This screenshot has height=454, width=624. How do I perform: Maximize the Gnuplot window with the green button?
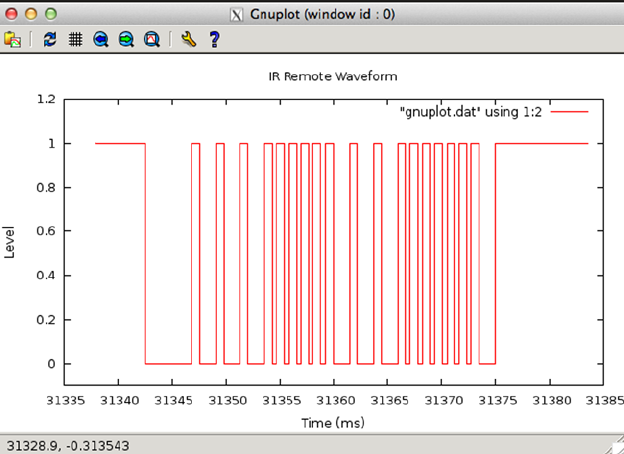[51, 14]
